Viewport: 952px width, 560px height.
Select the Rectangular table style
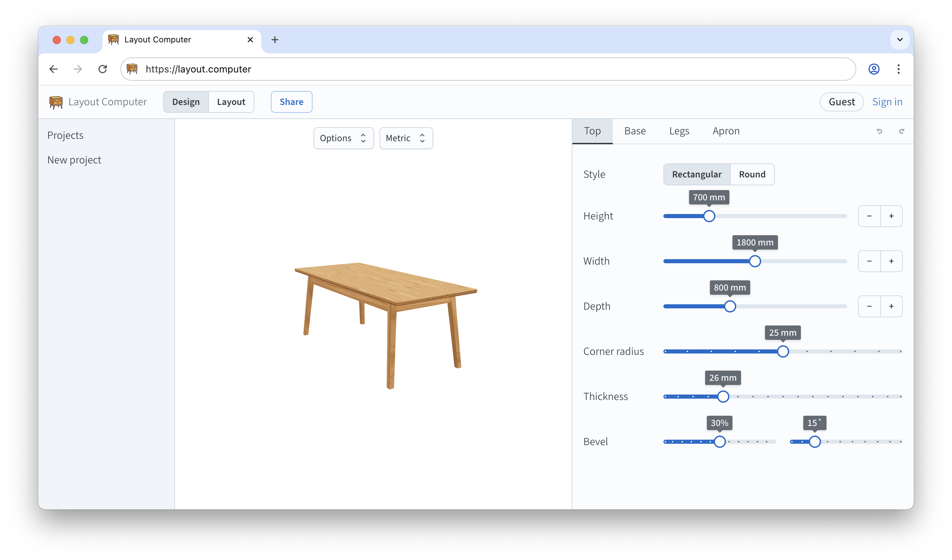(x=696, y=174)
